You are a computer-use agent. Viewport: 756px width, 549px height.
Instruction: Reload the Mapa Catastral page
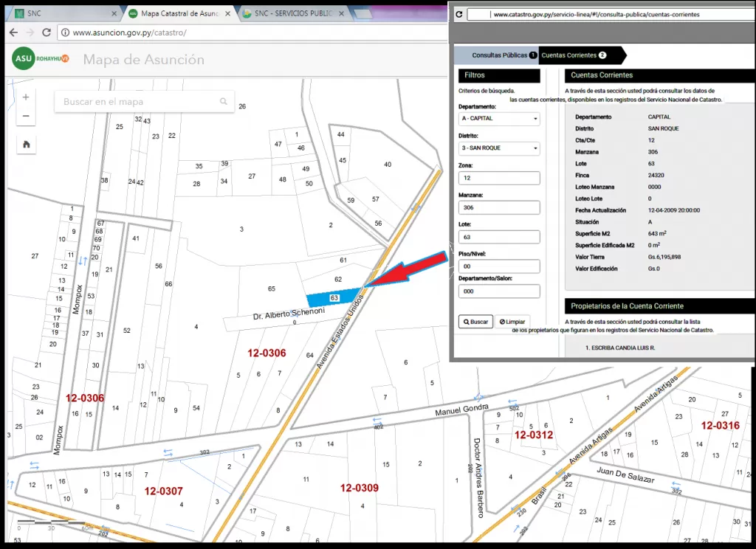pos(47,32)
